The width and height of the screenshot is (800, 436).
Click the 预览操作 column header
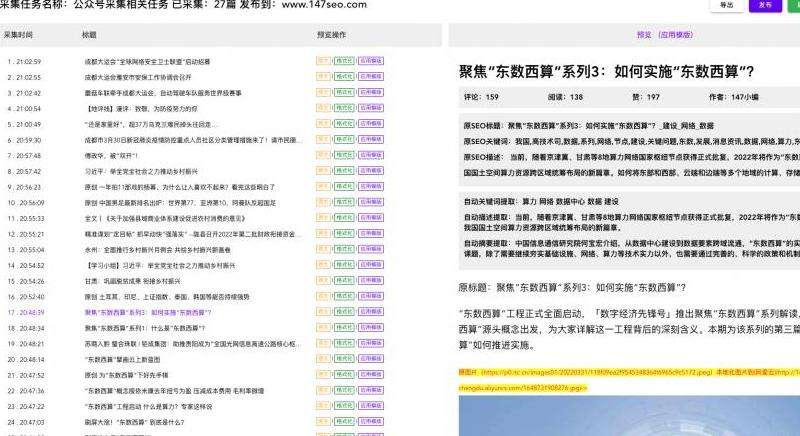(x=331, y=34)
